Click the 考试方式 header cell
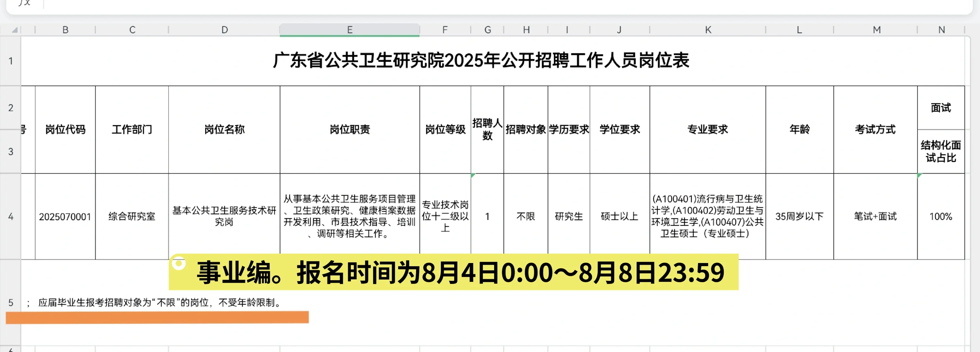The width and height of the screenshot is (980, 352). 875,130
